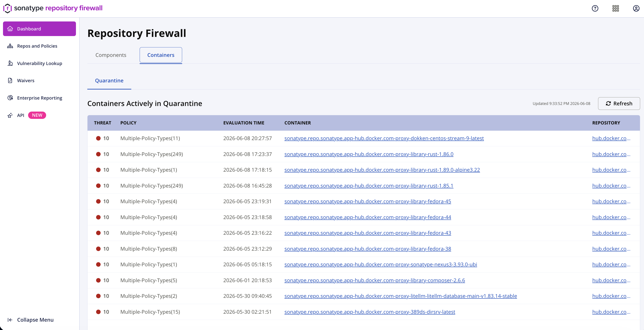Click the Waivers document icon
Viewport: 644px width, 330px height.
click(10, 80)
